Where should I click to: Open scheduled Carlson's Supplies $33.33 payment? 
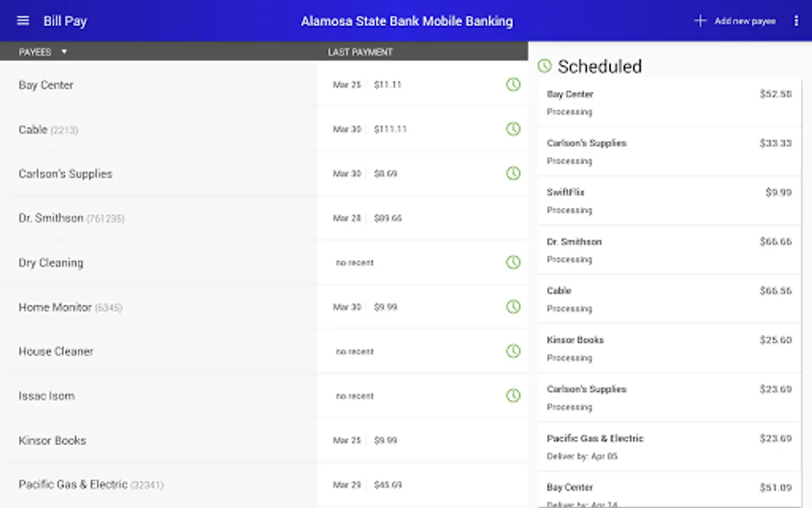[x=669, y=151]
